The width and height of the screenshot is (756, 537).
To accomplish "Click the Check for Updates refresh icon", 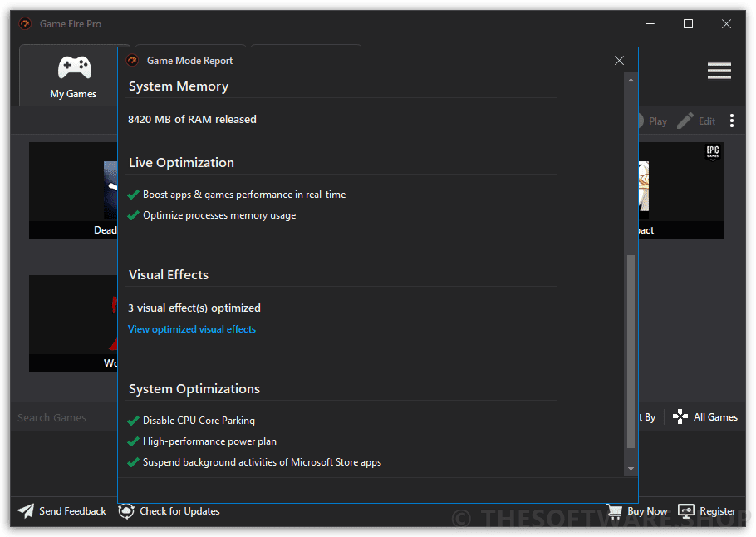I will (126, 511).
